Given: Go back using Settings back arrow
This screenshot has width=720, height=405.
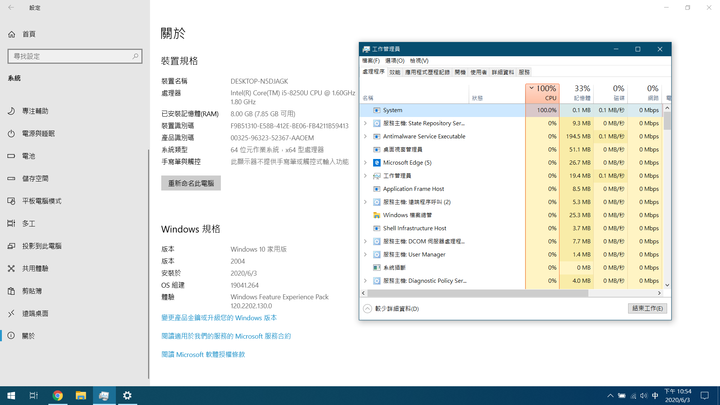Looking at the screenshot, I should 11,7.
